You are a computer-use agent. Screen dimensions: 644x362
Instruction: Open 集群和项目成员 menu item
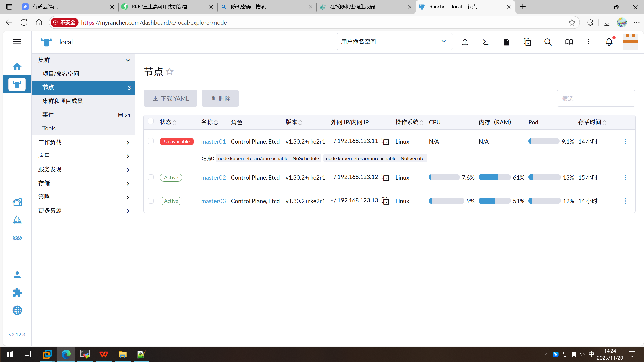[x=62, y=101]
